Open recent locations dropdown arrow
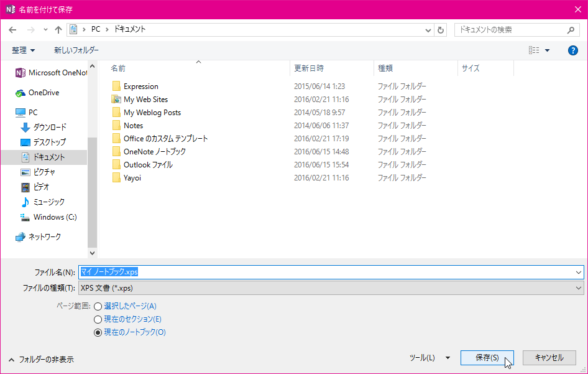Image resolution: width=588 pixels, height=374 pixels. pyautogui.click(x=45, y=30)
